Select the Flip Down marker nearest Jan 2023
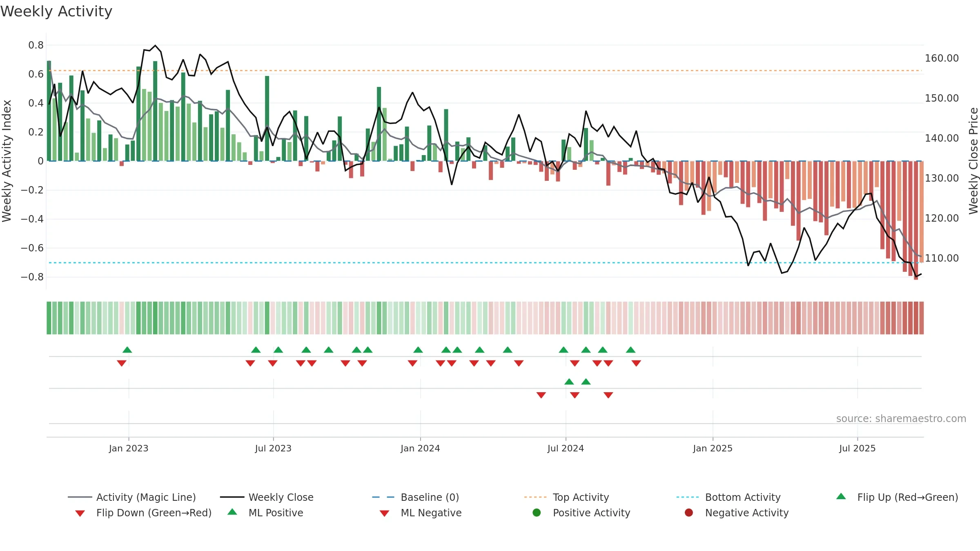 click(x=122, y=363)
